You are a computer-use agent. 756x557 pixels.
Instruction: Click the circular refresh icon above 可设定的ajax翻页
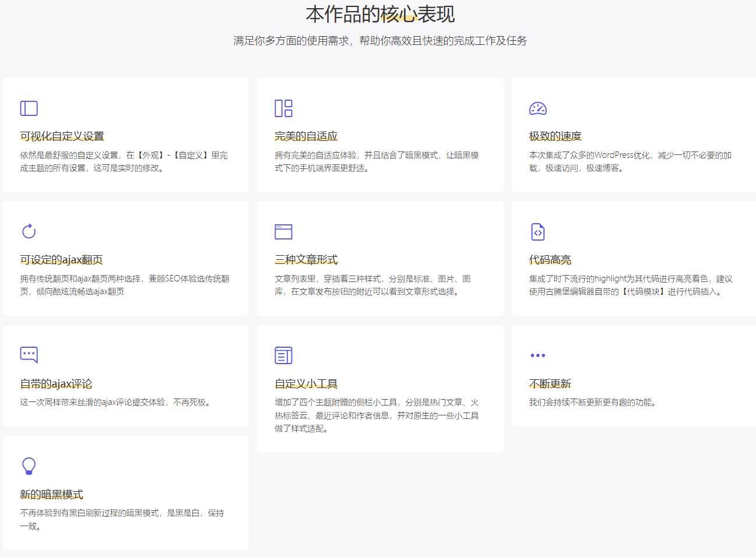tap(29, 231)
